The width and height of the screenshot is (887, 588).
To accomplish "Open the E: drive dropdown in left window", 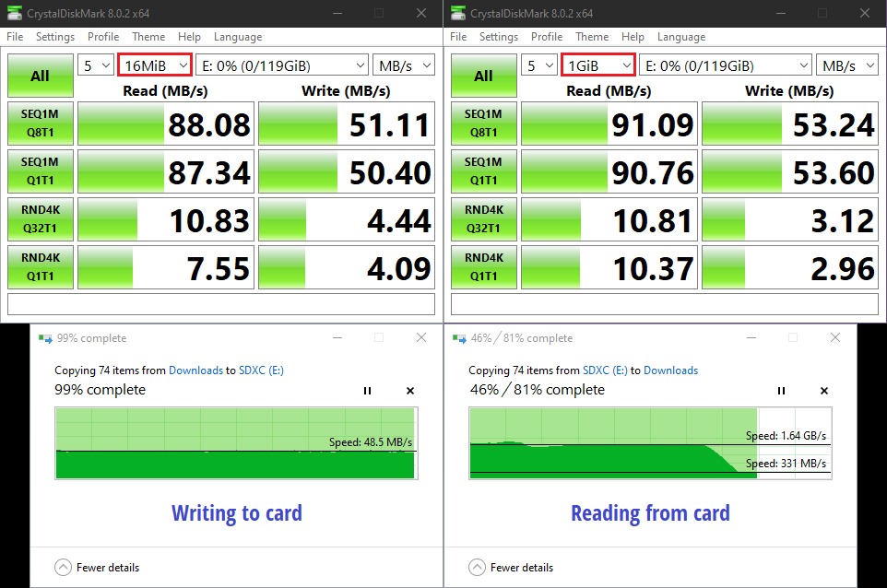I will (x=281, y=65).
